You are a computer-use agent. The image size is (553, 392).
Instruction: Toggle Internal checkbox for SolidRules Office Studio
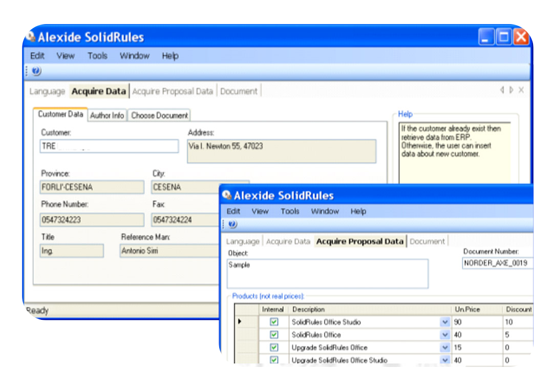pos(273,321)
